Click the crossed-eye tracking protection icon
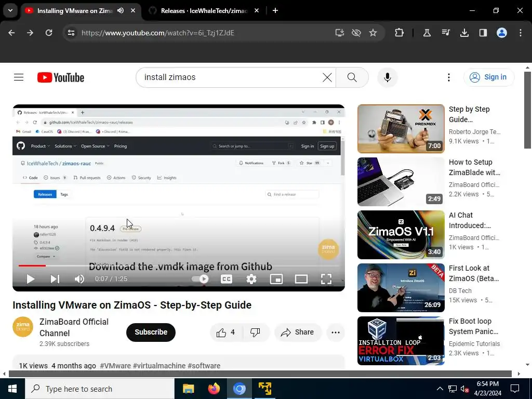The height and width of the screenshot is (399, 532). click(356, 33)
